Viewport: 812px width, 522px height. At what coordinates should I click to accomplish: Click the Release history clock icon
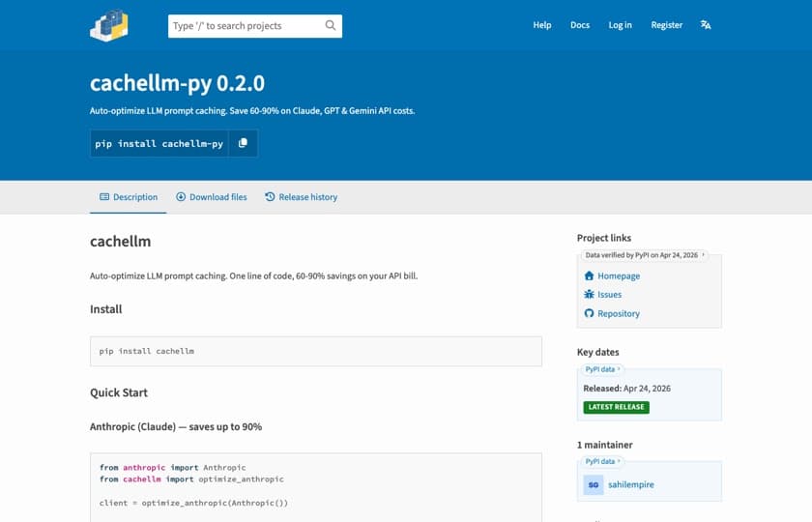coord(270,197)
